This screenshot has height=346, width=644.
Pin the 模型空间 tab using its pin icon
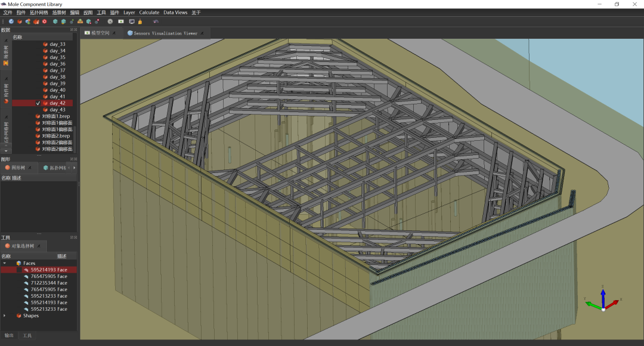(x=113, y=33)
